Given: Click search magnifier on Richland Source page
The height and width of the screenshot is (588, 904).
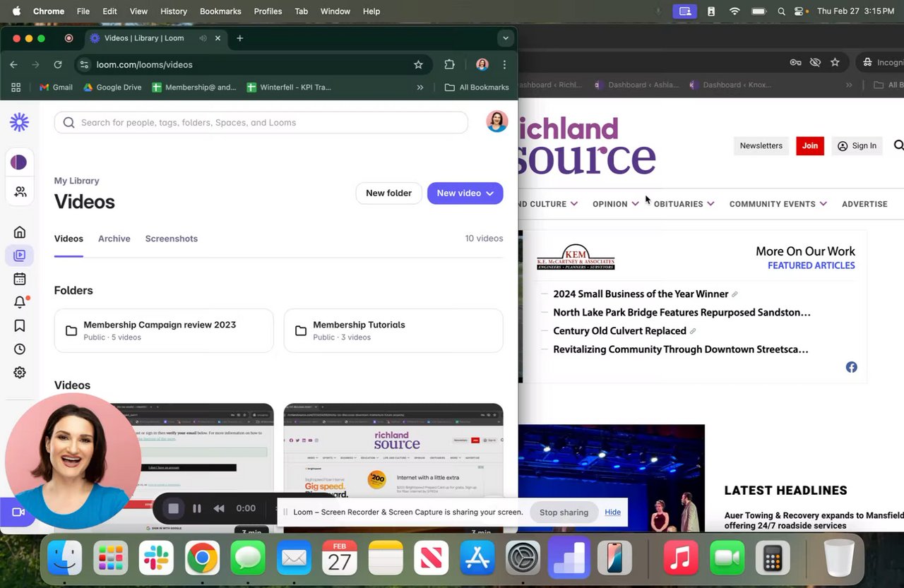Looking at the screenshot, I should pos(898,145).
